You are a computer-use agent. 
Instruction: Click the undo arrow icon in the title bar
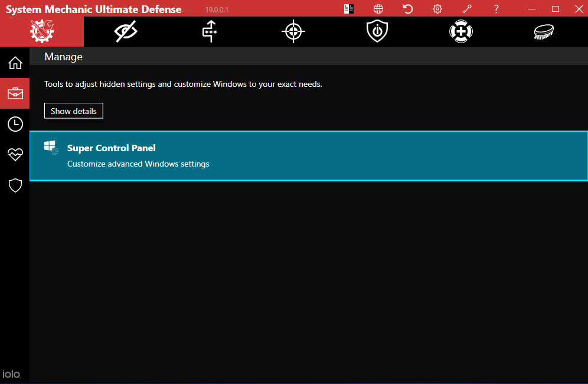tap(407, 9)
